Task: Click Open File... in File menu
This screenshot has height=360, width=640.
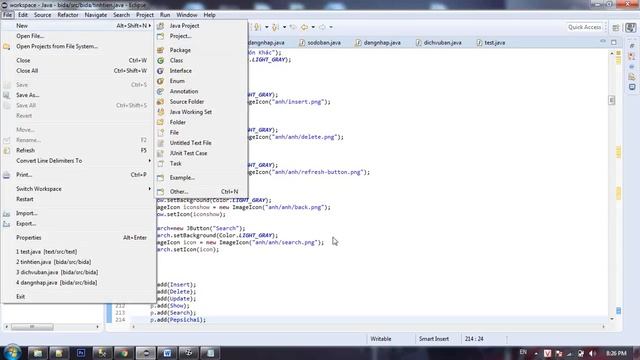Action: tap(30, 36)
